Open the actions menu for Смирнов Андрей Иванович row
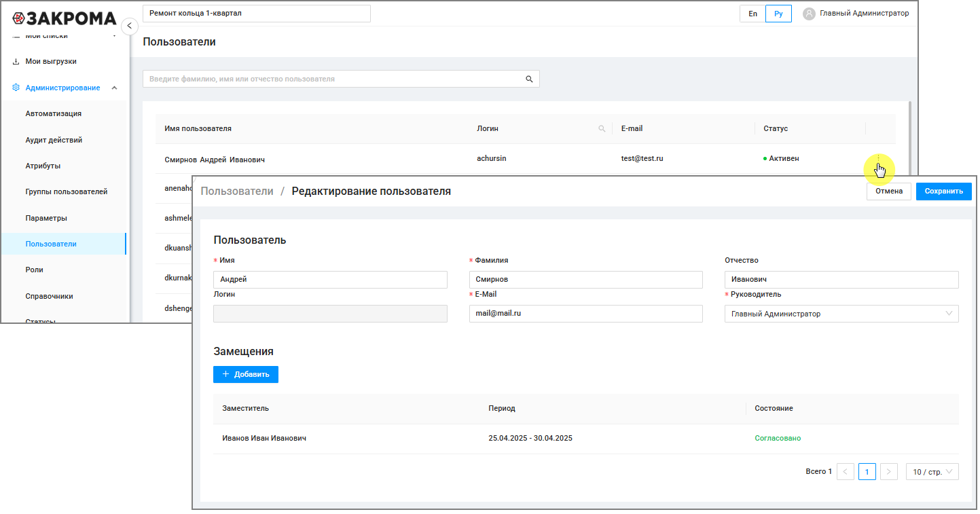Screen dimensions: 980x514 (879, 159)
